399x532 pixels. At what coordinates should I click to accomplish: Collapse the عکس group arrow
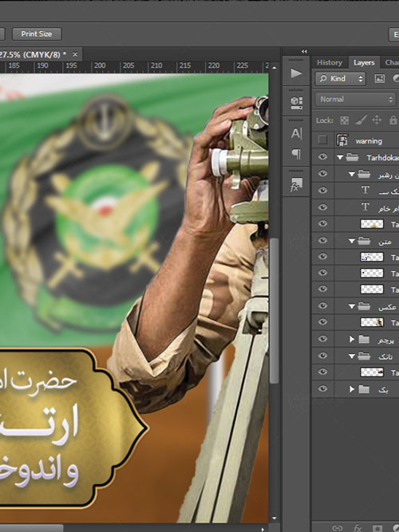[352, 306]
